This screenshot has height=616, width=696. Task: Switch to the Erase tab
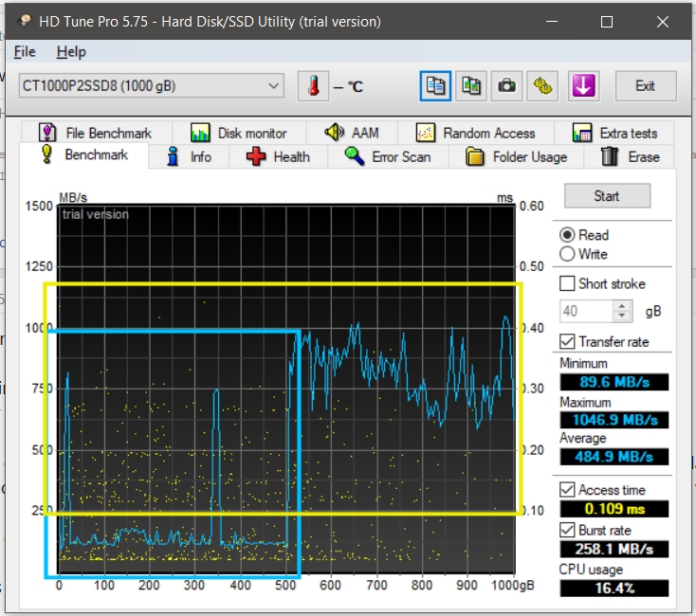click(630, 157)
